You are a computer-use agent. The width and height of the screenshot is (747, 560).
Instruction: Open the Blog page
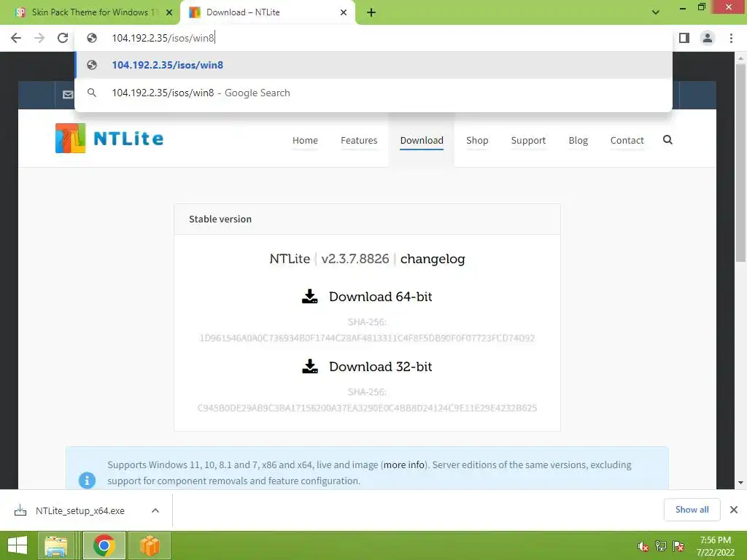[578, 141]
